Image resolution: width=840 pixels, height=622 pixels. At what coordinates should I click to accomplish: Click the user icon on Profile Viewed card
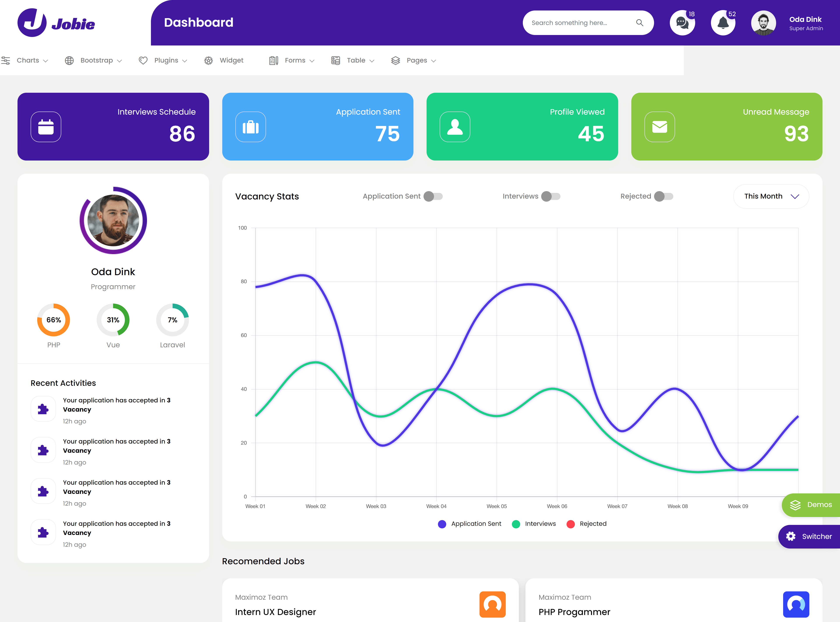pos(455,127)
